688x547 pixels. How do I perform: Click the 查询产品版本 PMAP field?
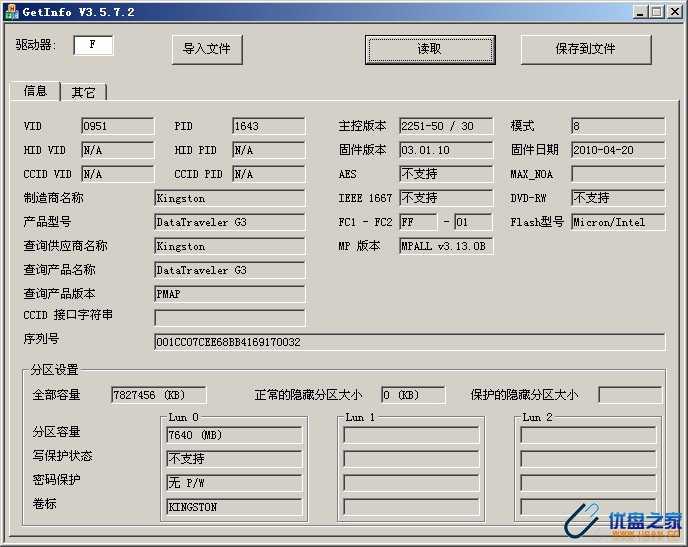point(229,294)
